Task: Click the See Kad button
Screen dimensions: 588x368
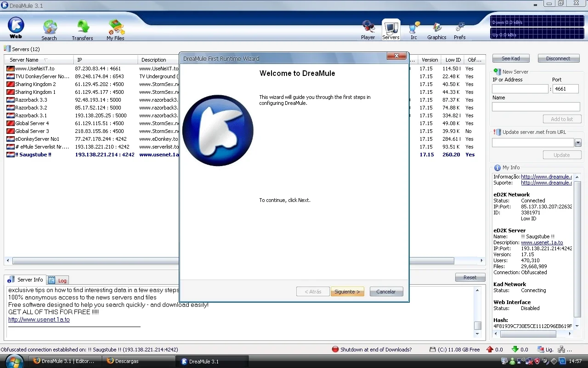Action: pos(511,58)
